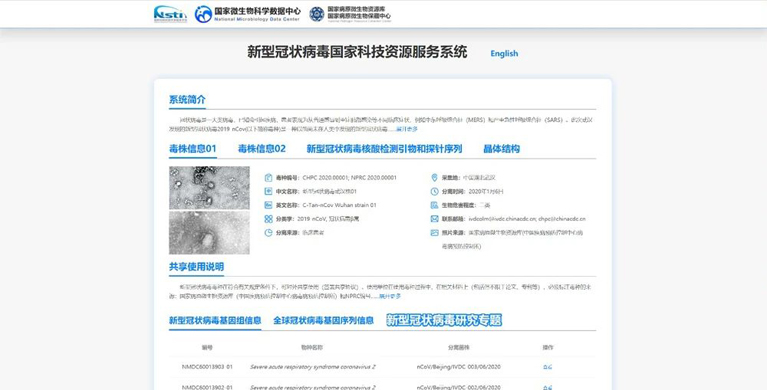Click the 国家病原微生物资源库 logo

coord(350,14)
